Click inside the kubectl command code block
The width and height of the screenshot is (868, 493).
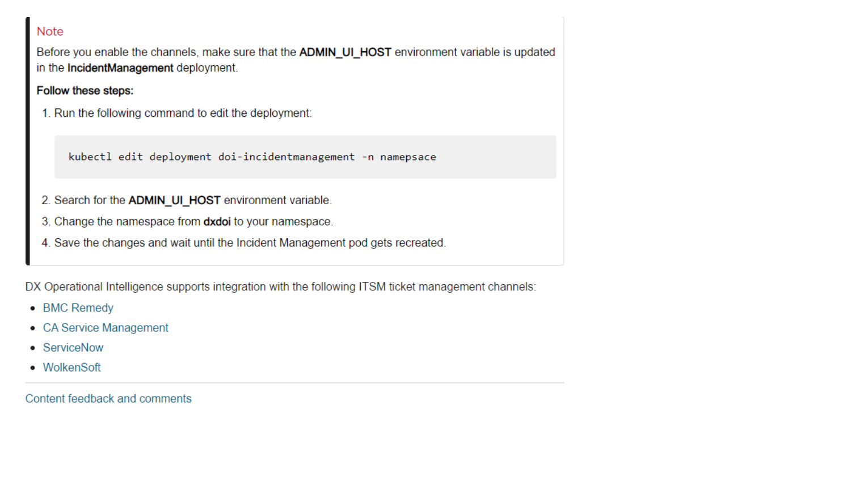point(494,157)
